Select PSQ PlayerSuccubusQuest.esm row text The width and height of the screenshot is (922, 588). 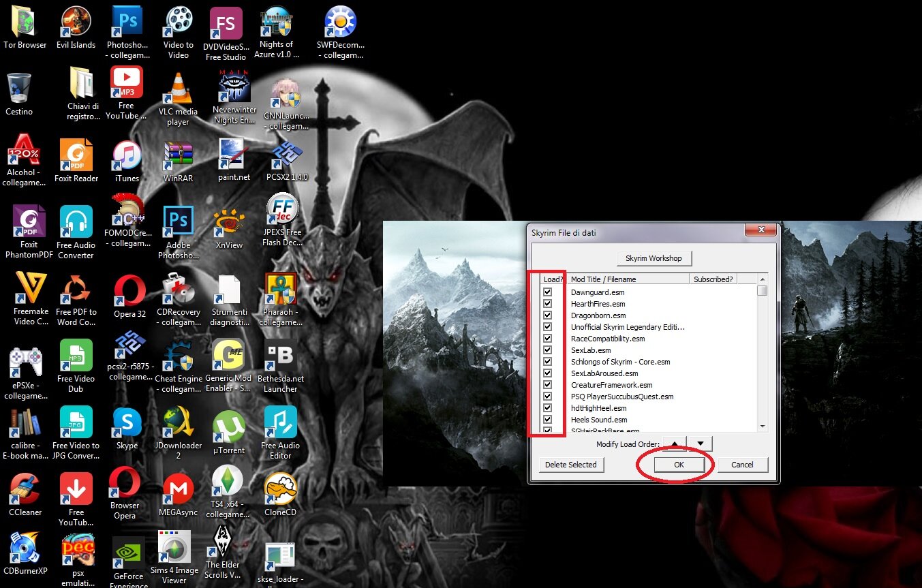pos(622,397)
